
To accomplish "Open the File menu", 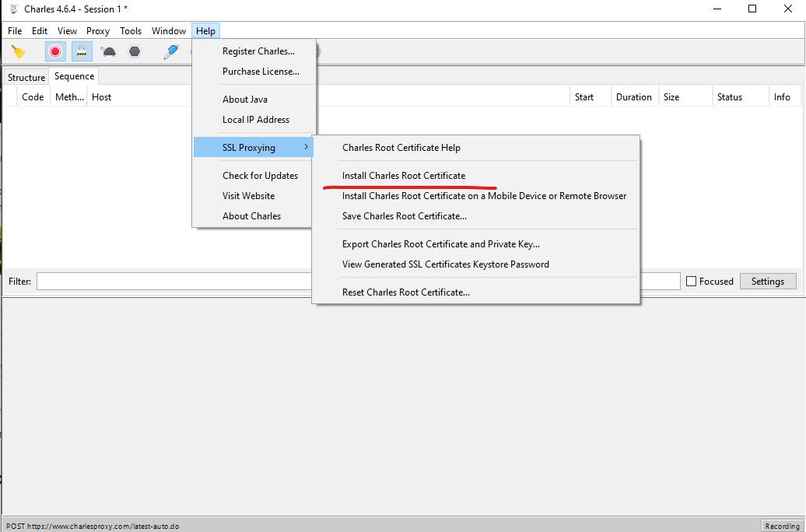I will click(15, 31).
